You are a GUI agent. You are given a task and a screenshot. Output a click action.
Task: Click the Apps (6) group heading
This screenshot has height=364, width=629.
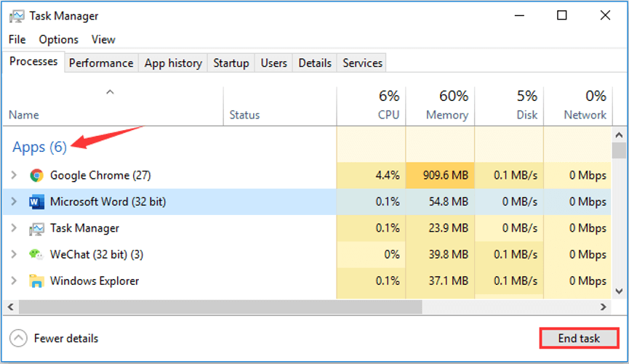click(40, 147)
